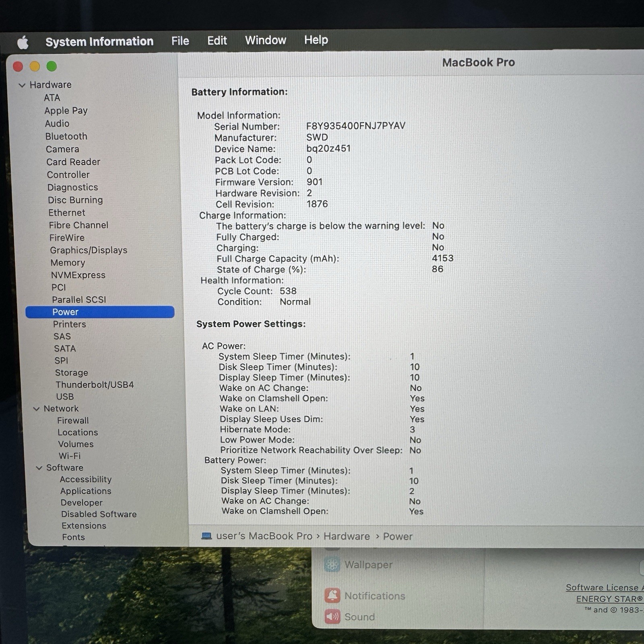Select Controller in the sidebar
Image resolution: width=644 pixels, height=644 pixels.
point(68,175)
